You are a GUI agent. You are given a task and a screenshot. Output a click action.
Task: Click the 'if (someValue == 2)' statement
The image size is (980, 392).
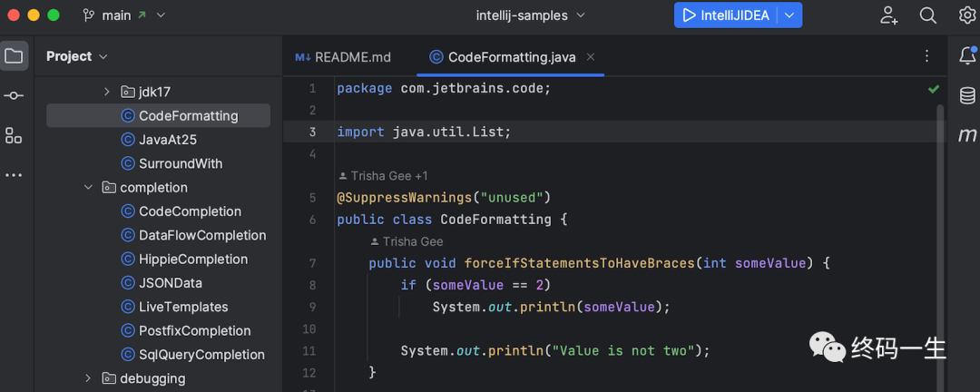click(x=475, y=285)
